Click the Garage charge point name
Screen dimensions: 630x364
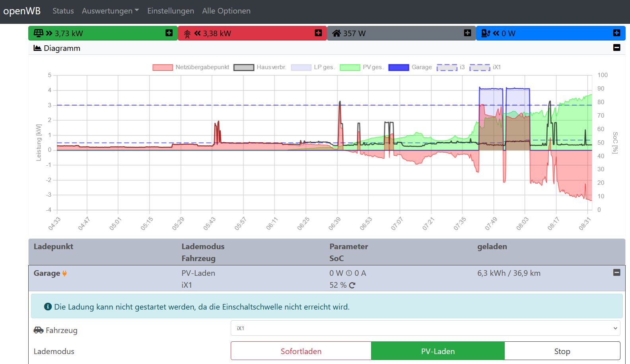(47, 273)
